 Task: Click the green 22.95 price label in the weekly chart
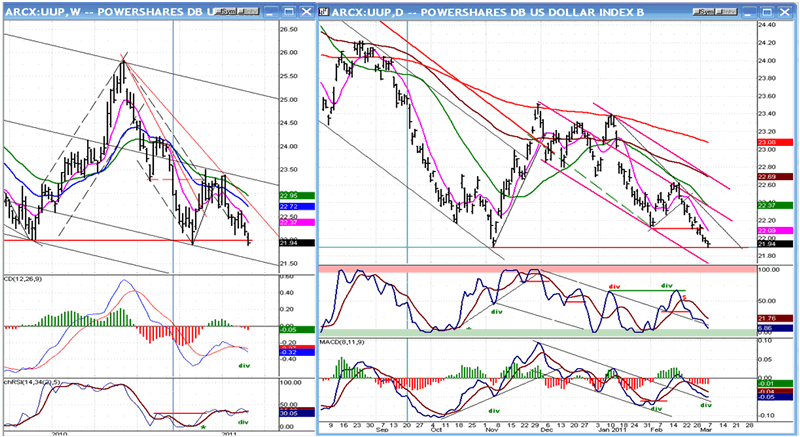pos(297,196)
